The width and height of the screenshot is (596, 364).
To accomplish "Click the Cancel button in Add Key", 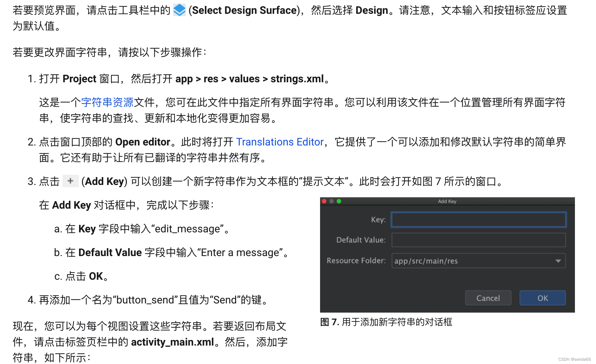I will coord(488,298).
